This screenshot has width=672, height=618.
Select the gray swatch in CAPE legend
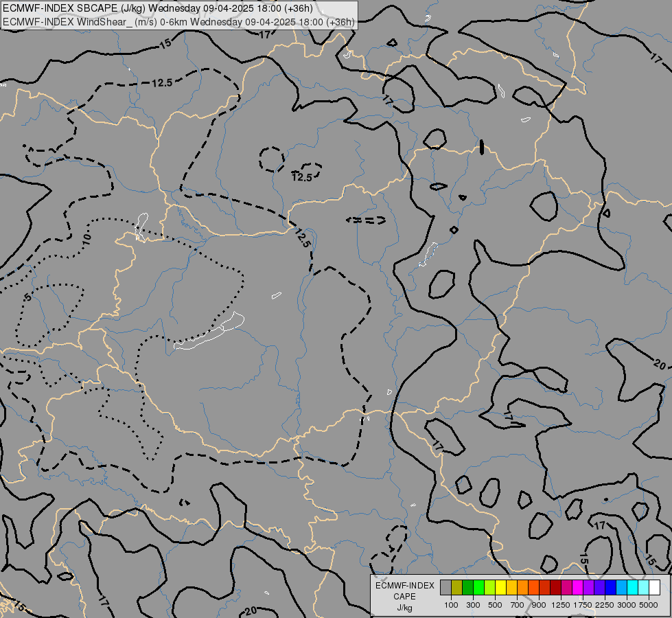(445, 587)
